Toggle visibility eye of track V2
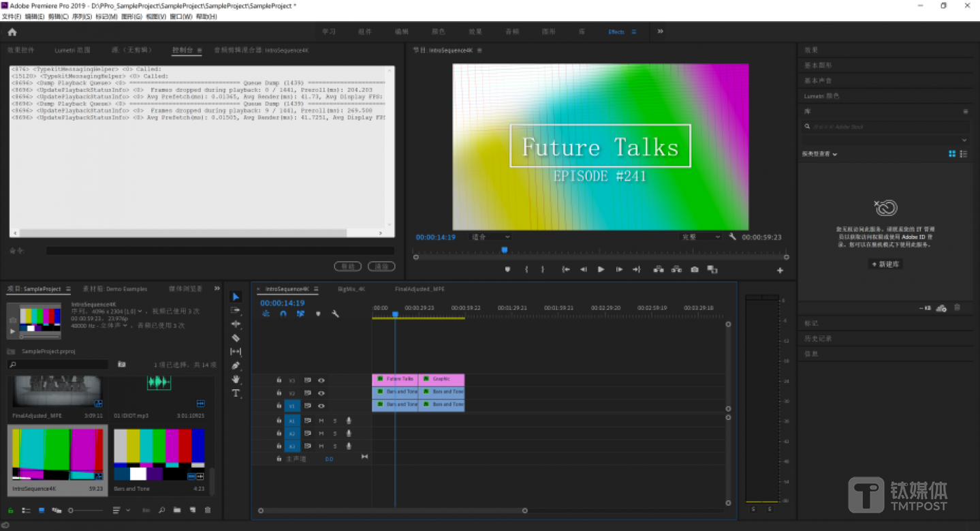Screen dimensions: 980x531 pyautogui.click(x=321, y=393)
